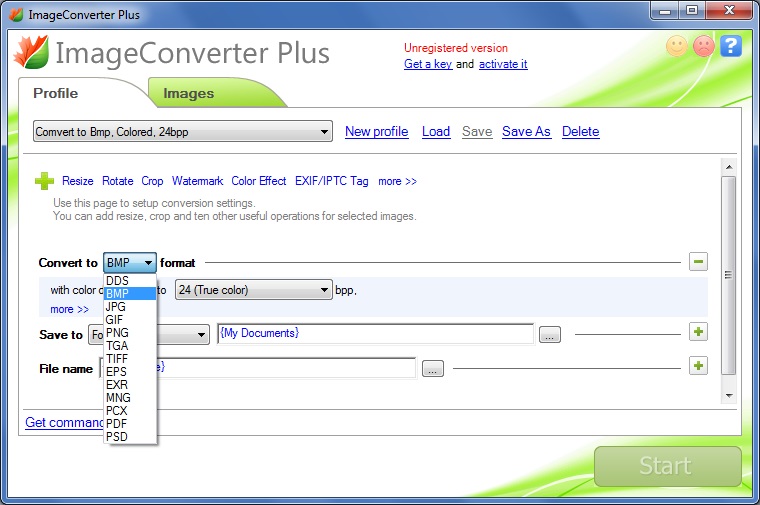The image size is (760, 505).
Task: Click the New profile link
Action: 377,131
